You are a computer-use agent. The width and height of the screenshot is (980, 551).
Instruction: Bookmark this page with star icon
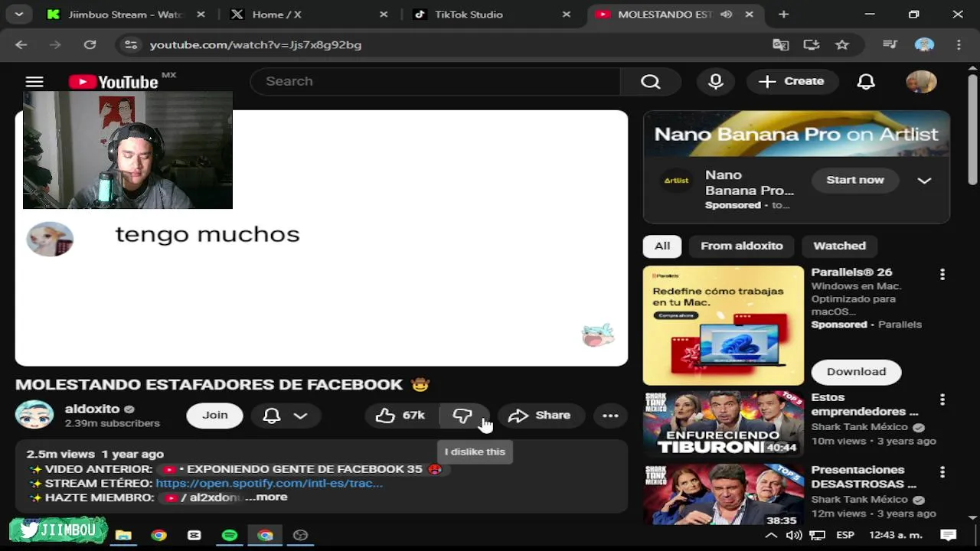point(842,44)
